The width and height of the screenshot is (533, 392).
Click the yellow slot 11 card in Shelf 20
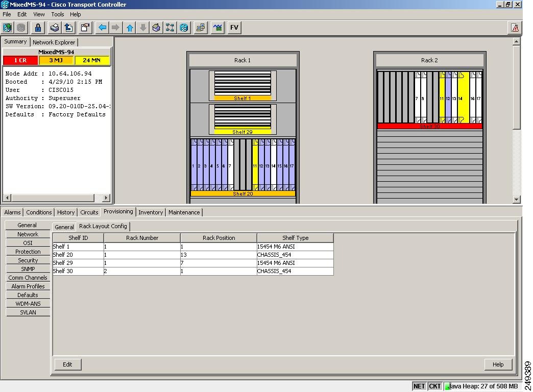[255, 165]
